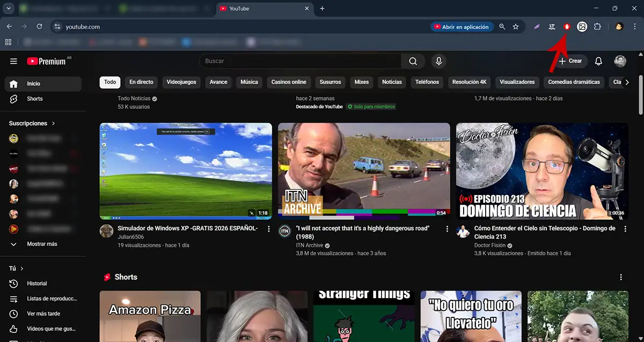Toggle the Noticias category filter

391,81
